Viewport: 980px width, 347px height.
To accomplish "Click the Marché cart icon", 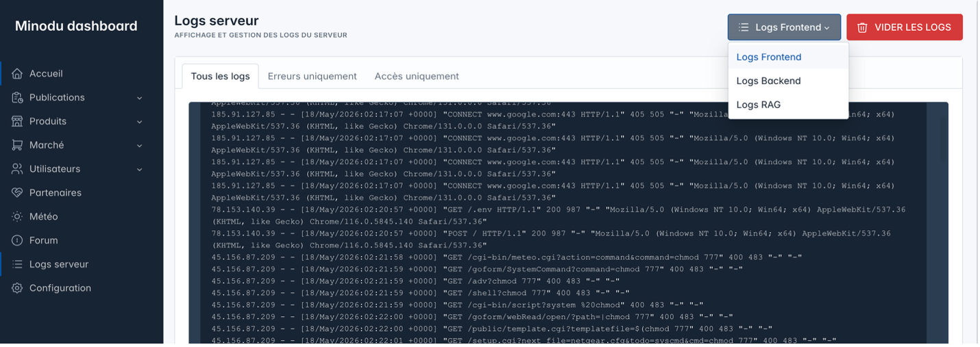I will [17, 145].
